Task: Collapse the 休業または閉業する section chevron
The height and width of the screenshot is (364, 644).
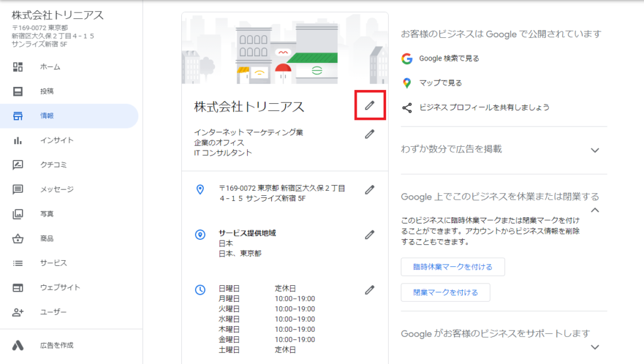Action: 595,210
